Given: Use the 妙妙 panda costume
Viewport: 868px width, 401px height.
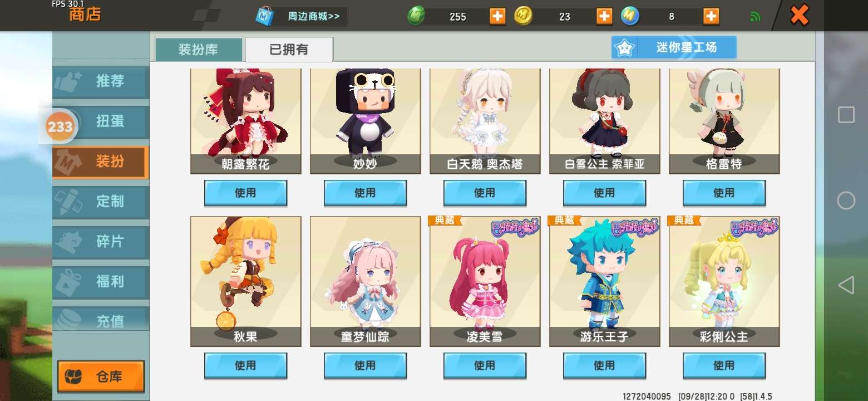Looking at the screenshot, I should coord(365,193).
